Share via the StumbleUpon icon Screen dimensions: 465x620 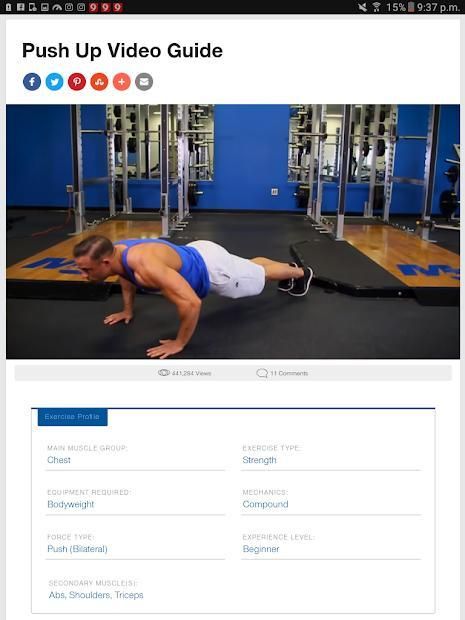[99, 82]
